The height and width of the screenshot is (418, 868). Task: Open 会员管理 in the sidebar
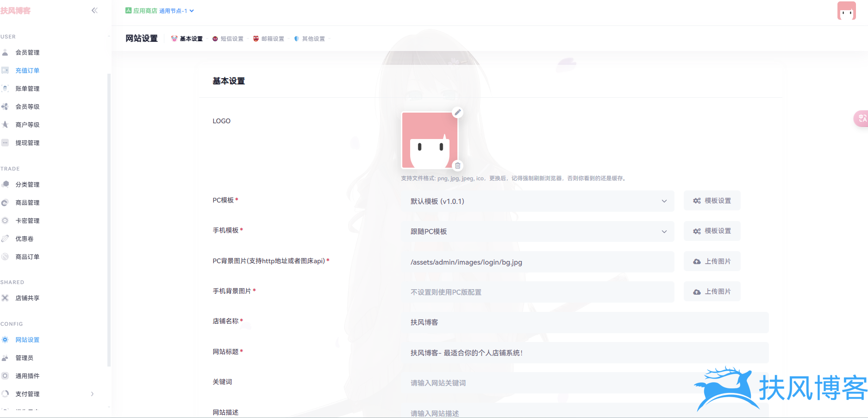point(27,52)
